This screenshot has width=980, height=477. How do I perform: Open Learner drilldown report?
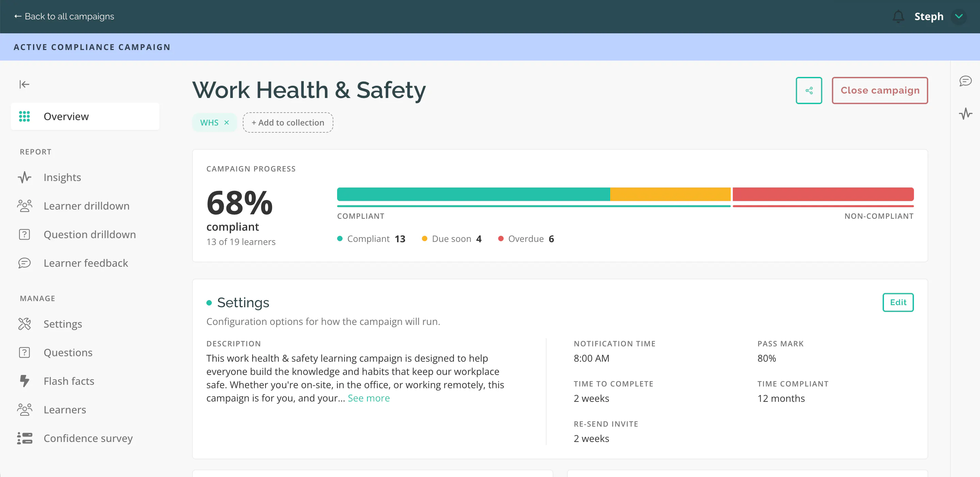coord(86,205)
